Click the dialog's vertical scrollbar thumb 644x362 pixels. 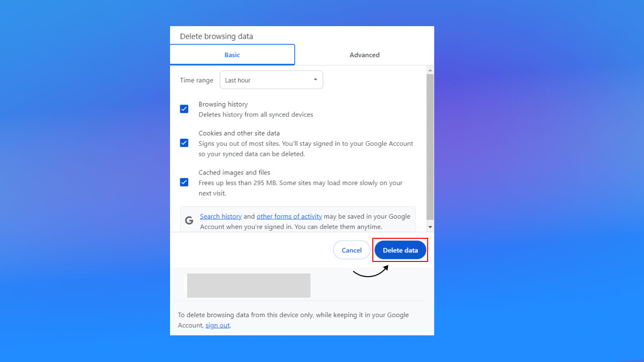tap(430, 146)
